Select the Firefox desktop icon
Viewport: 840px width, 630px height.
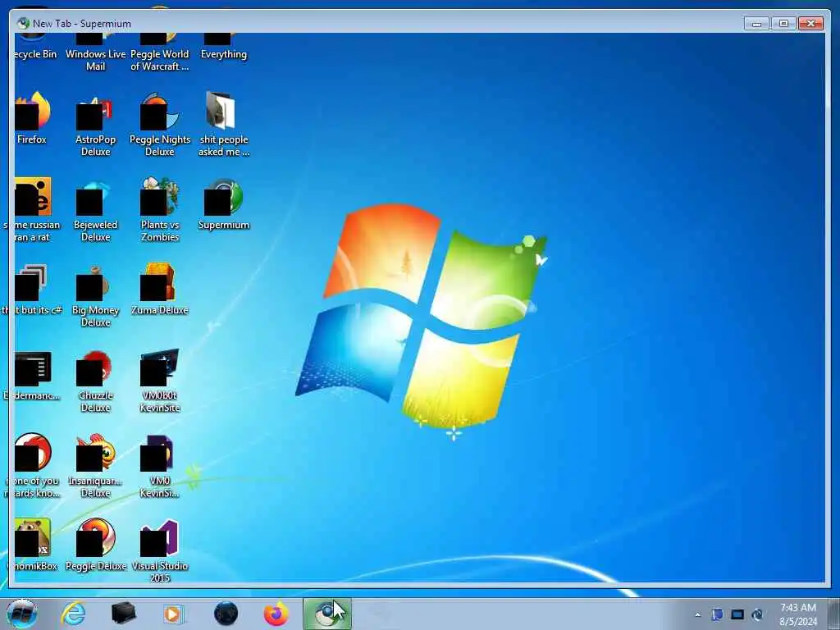point(33,118)
